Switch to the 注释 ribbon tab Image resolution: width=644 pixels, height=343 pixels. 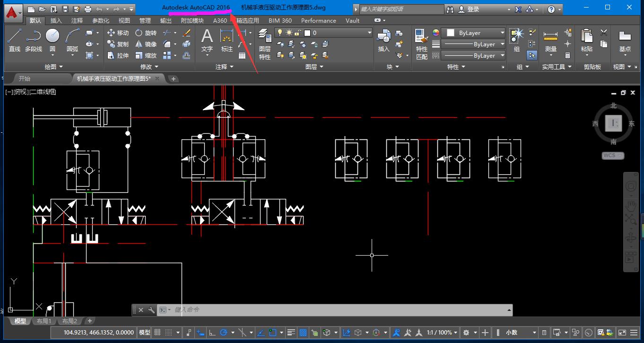coord(77,20)
